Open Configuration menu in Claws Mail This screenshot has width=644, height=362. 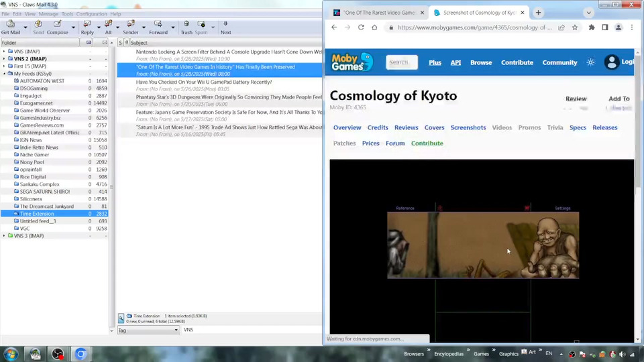point(92,14)
